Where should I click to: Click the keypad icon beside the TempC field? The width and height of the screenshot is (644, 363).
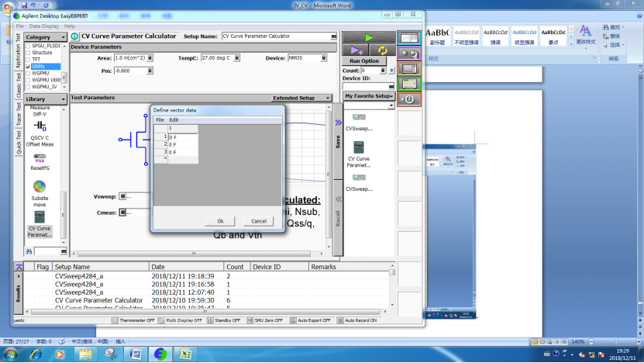237,58
